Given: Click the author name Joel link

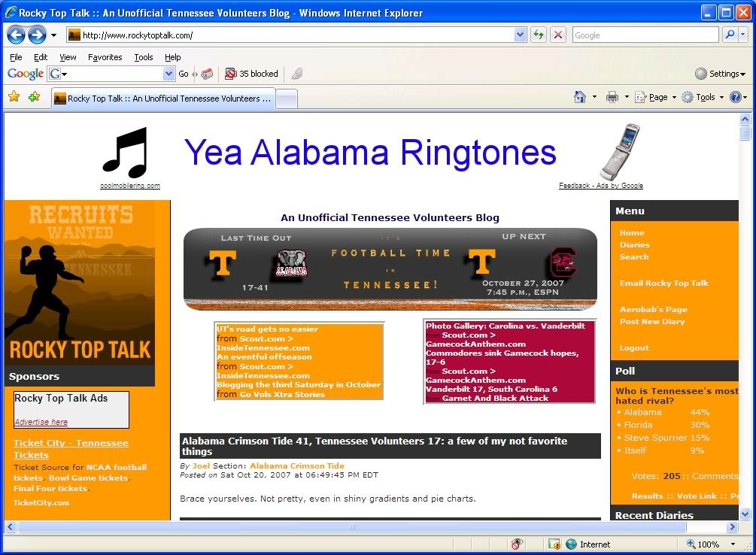Looking at the screenshot, I should pos(201,466).
